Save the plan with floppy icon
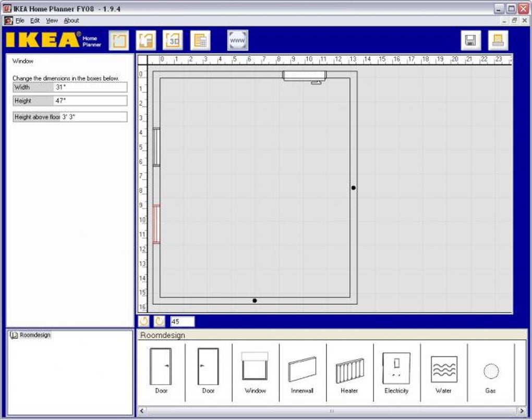The height and width of the screenshot is (420, 532). 470,40
